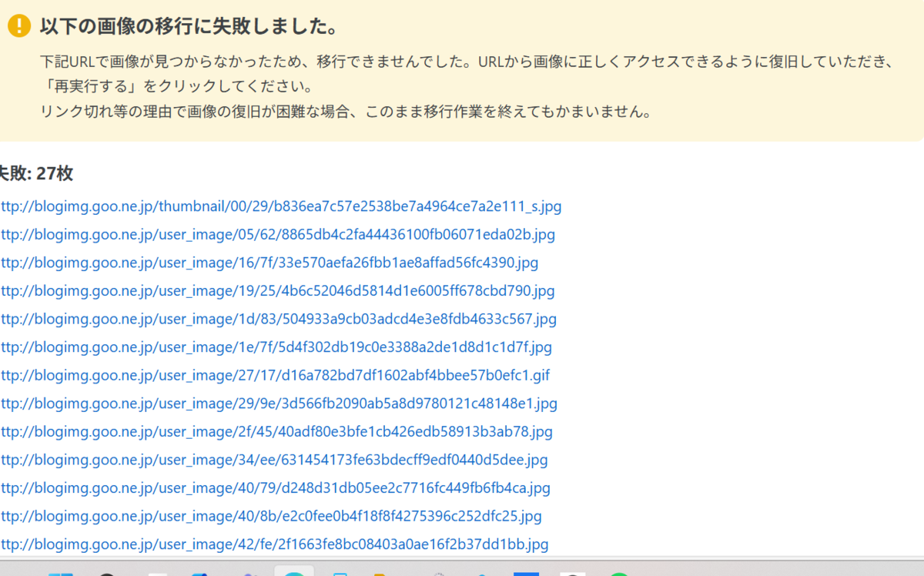Open the image link ending 504933a9cb03adcd4e3e8fdb4633c567.jpg
The height and width of the screenshot is (576, 924).
tap(278, 319)
